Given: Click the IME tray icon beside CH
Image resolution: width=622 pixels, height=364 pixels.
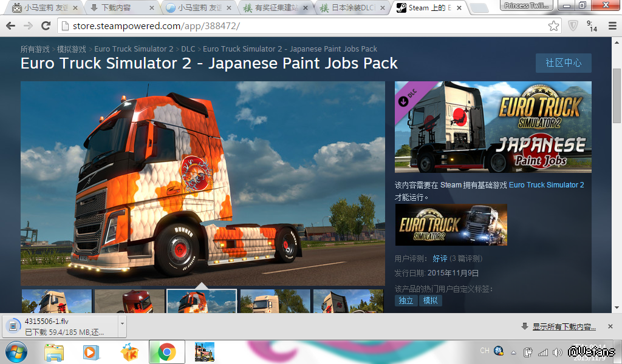Looking at the screenshot, I should [x=499, y=351].
